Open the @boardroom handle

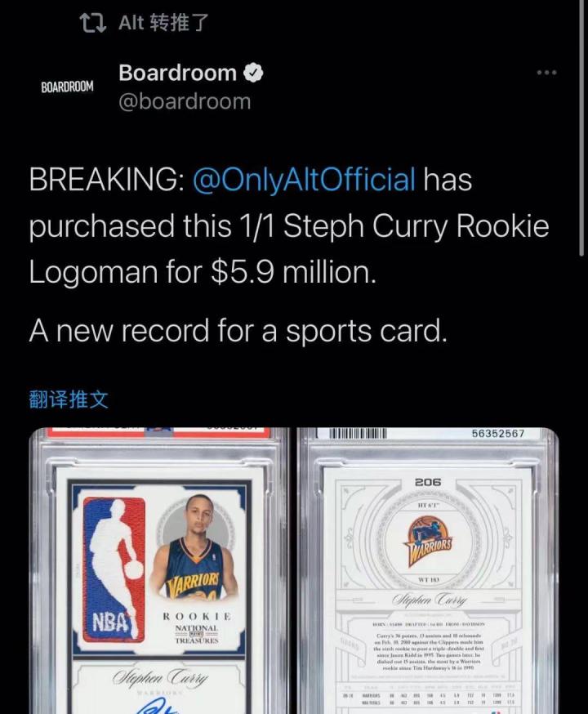(x=185, y=101)
